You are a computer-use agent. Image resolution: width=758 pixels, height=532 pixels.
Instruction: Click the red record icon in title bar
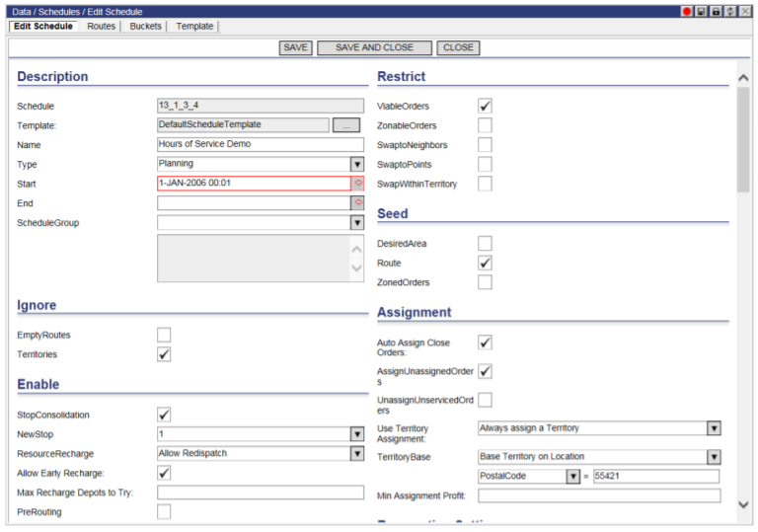pyautogui.click(x=687, y=11)
